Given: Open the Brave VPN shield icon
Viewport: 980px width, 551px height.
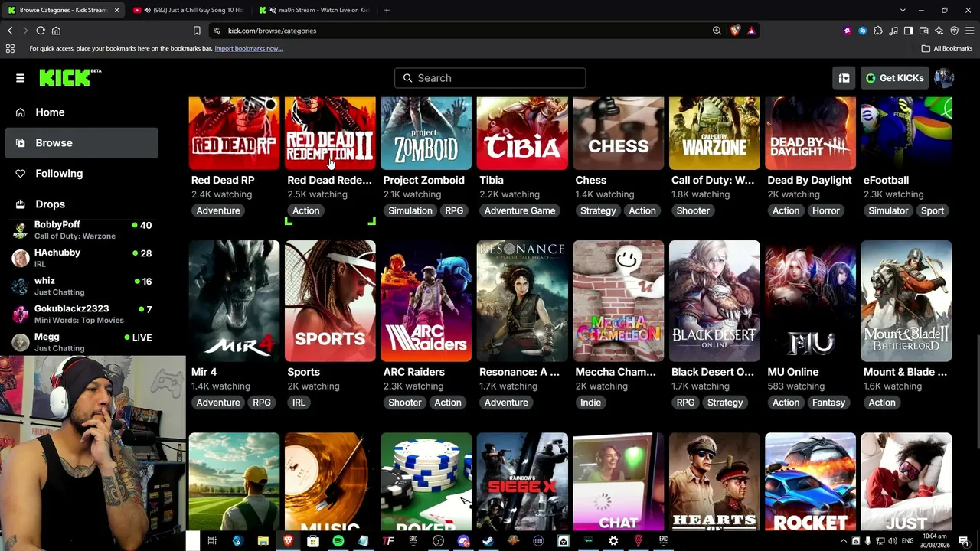Looking at the screenshot, I should (955, 31).
